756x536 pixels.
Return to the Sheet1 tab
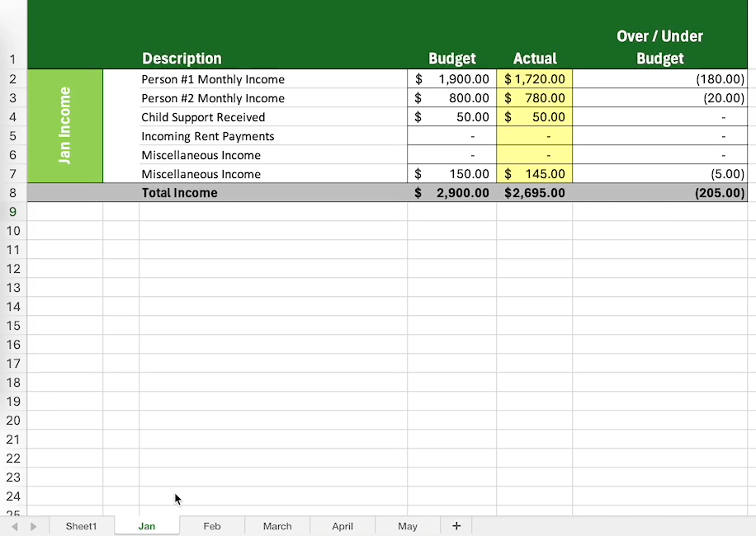pos(81,525)
